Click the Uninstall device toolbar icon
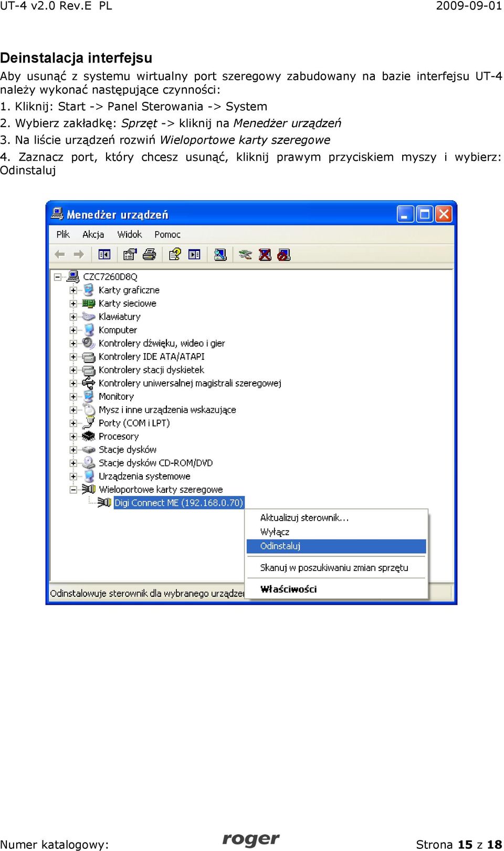The width and height of the screenshot is (504, 851). (265, 255)
